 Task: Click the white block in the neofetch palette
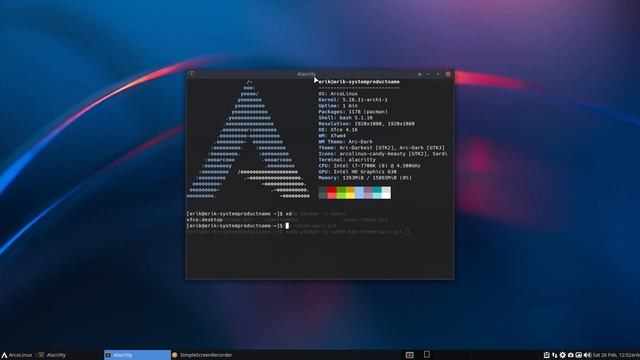(x=386, y=193)
